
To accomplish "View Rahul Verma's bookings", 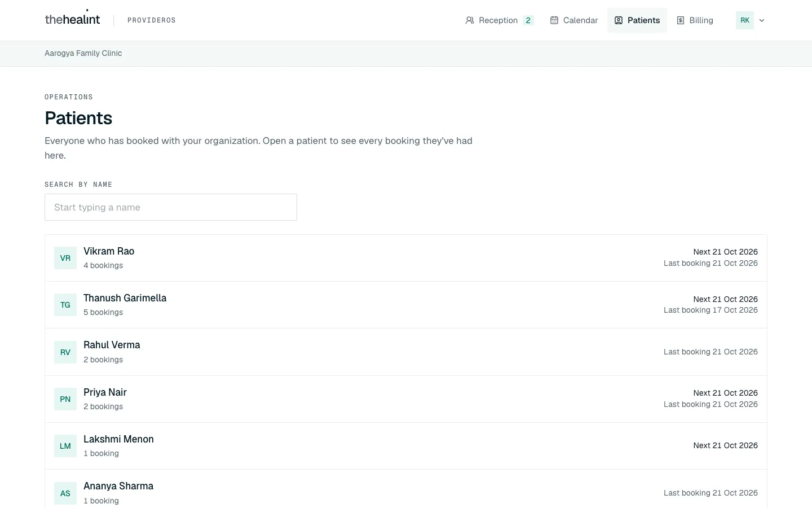I will coord(406,352).
